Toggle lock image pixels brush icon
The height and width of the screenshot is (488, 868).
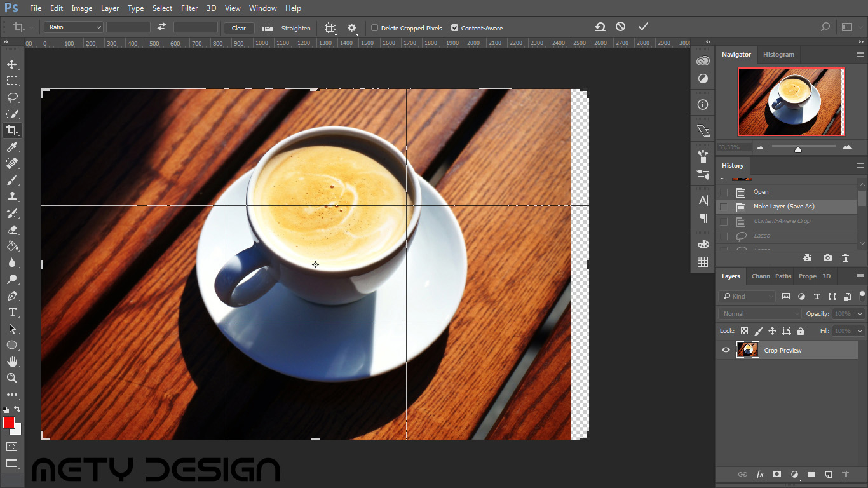tap(758, 331)
